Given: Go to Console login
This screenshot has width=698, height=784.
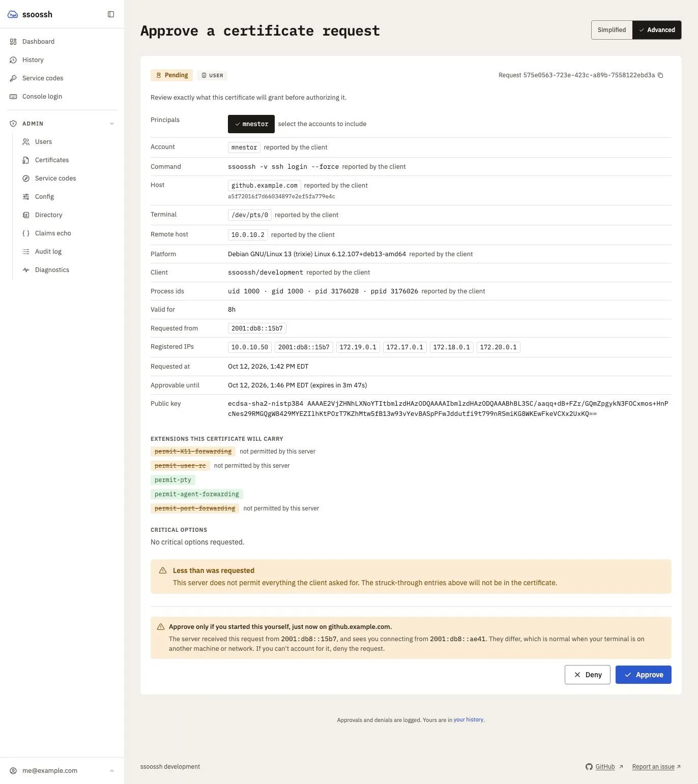Looking at the screenshot, I should click(x=62, y=97).
